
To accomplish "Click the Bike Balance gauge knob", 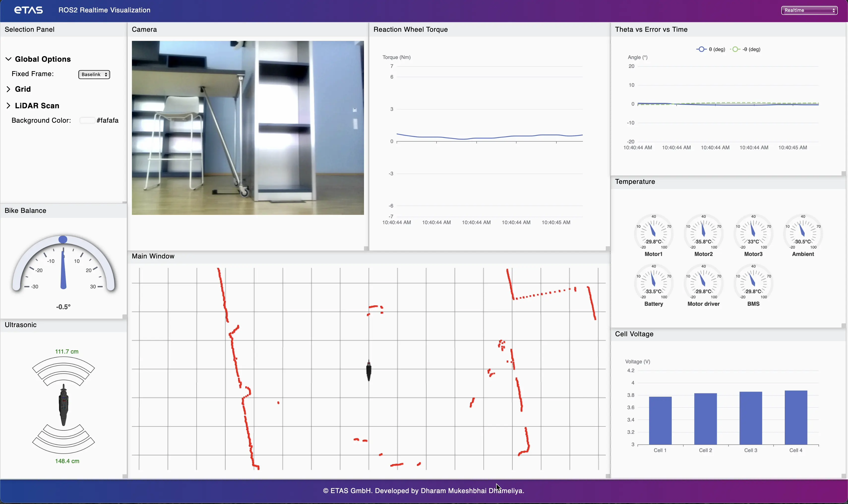I will click(x=63, y=240).
